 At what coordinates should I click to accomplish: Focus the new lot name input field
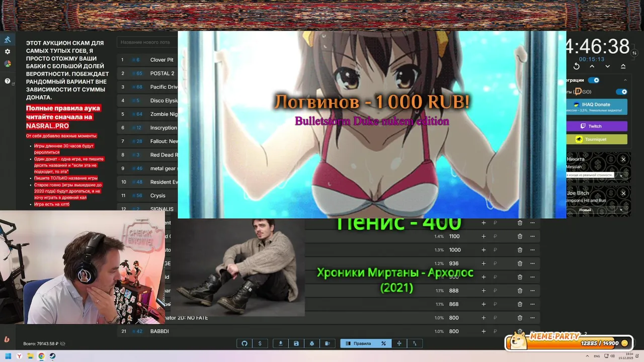[x=148, y=42]
